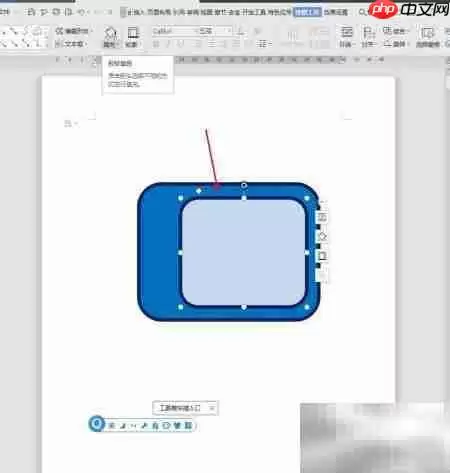Image resolution: width=450 pixels, height=473 pixels.
Task: Open the layout options button beside the shape
Action: tap(322, 217)
